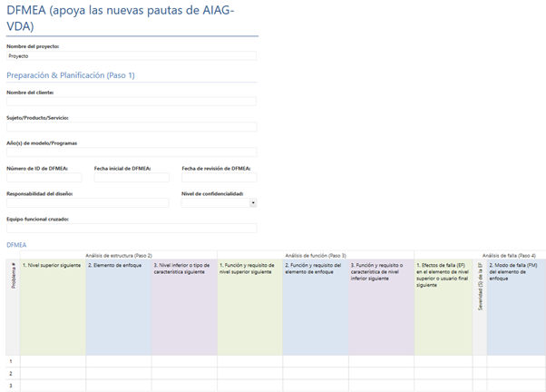The width and height of the screenshot is (546, 392).
Task: Click the Nombre del proyecto input field
Action: point(132,55)
